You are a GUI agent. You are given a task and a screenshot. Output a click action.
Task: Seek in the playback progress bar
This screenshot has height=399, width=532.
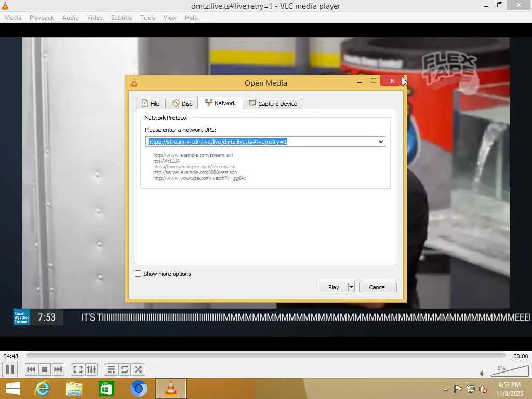[265, 355]
